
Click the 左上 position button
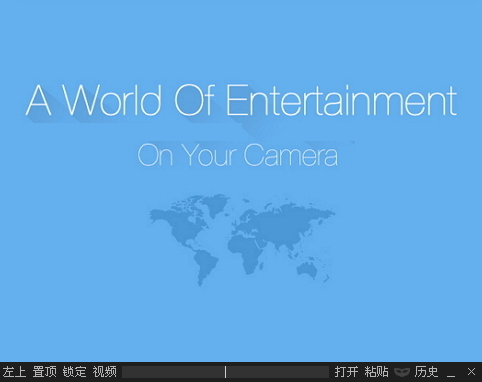[x=14, y=372]
